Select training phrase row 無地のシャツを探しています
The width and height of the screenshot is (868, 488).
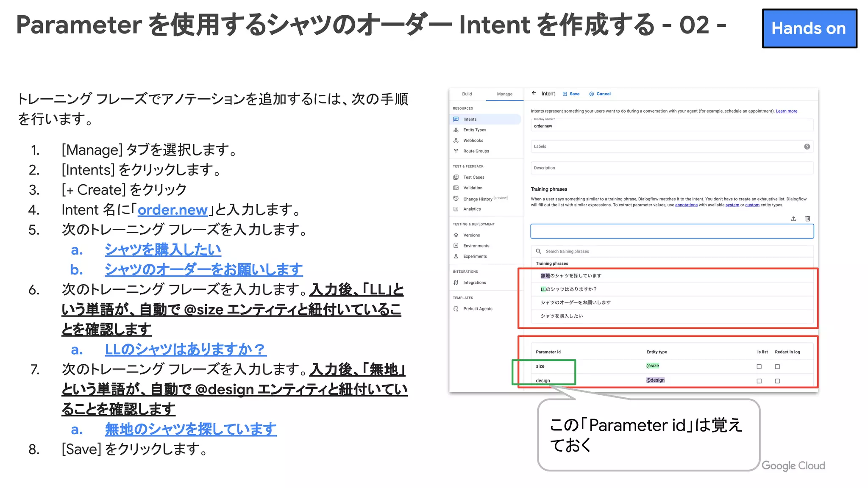672,276
